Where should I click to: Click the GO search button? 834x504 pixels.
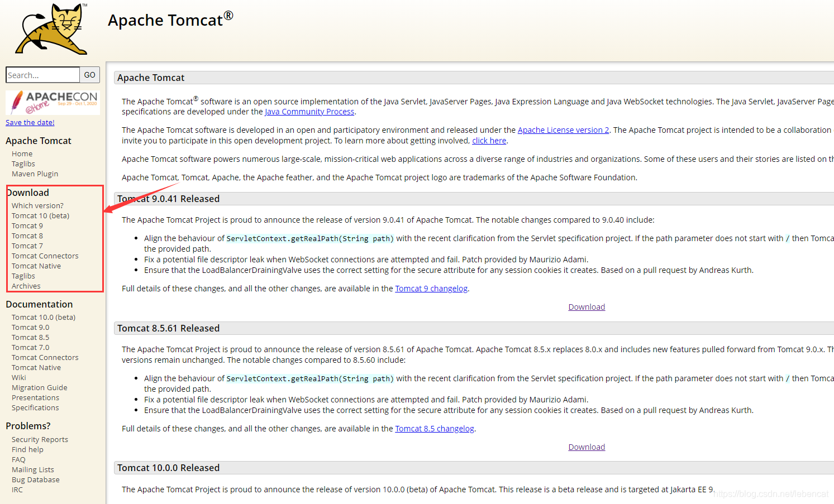pos(90,75)
